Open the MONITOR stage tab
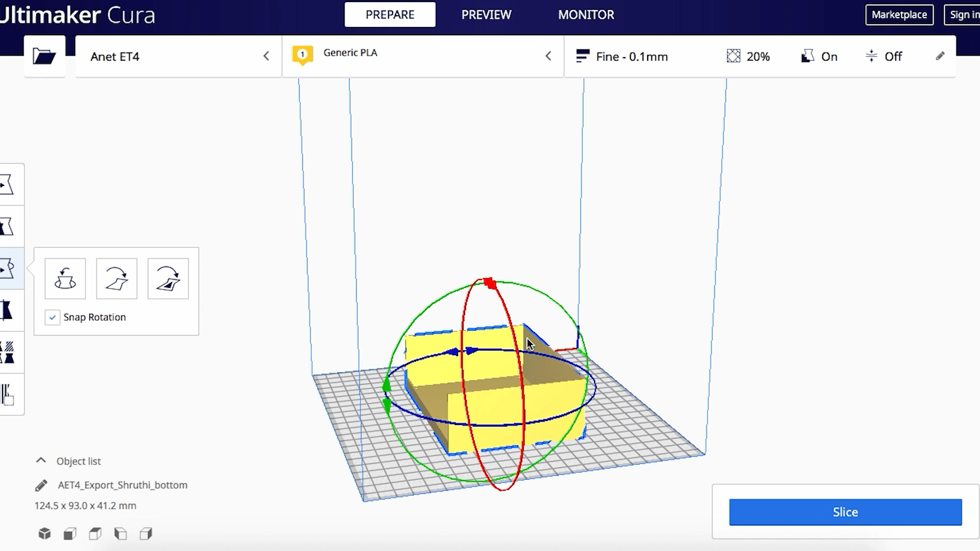Viewport: 980px width, 551px height. click(x=586, y=14)
